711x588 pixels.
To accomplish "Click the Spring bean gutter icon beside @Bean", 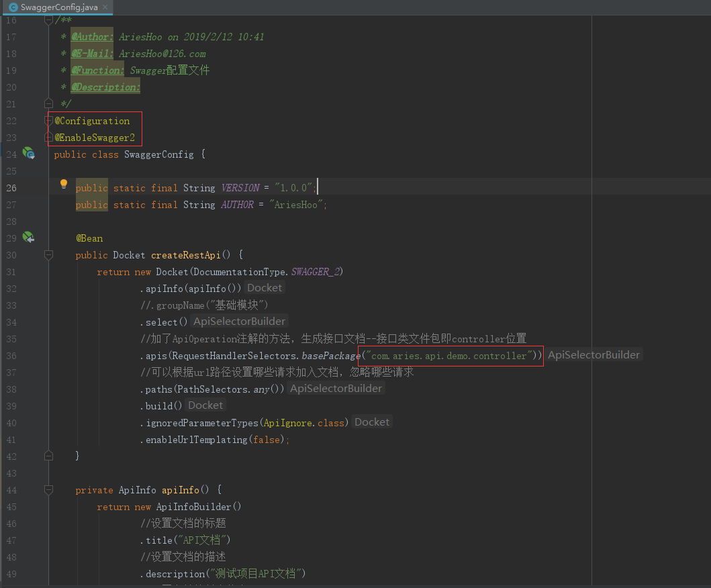I will 29,237.
